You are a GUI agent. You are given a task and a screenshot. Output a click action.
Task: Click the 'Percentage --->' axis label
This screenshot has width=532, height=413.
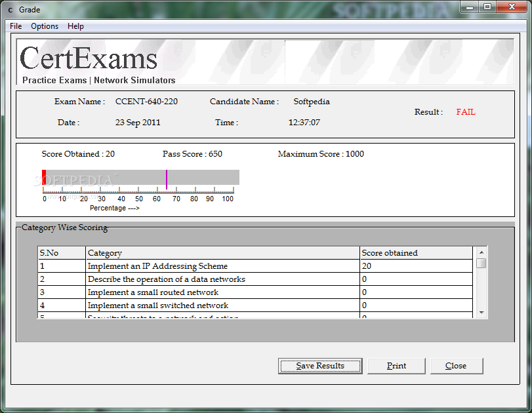[115, 208]
